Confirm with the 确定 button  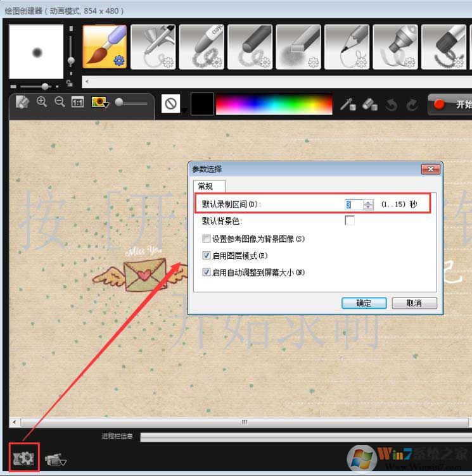point(364,303)
